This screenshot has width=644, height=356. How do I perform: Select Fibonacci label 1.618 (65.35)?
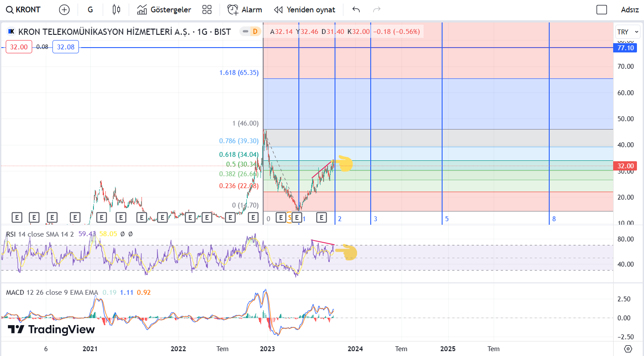point(239,73)
